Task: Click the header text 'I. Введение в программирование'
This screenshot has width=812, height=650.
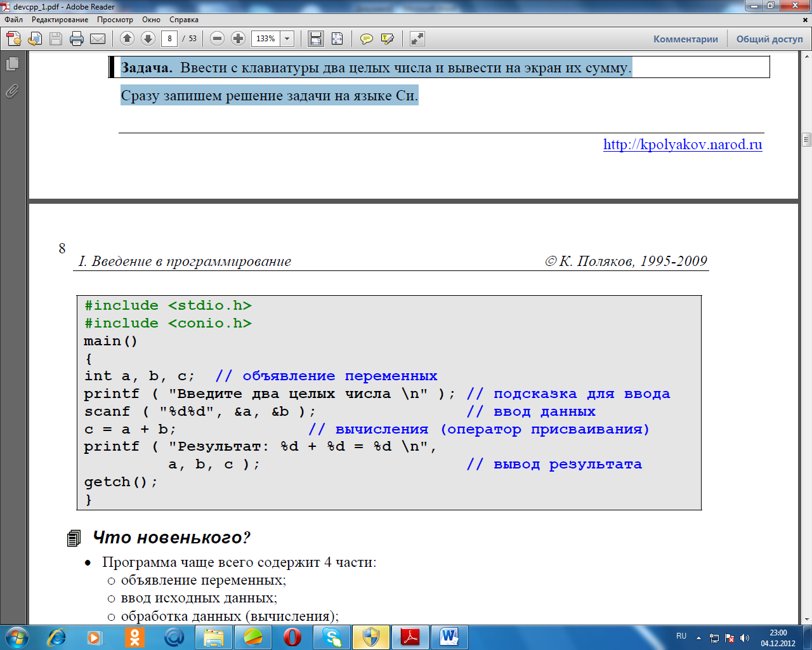Action: (185, 261)
